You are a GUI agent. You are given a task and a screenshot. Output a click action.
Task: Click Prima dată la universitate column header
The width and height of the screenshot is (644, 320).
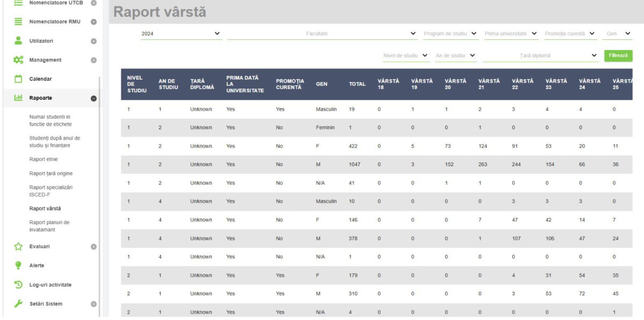coord(245,84)
